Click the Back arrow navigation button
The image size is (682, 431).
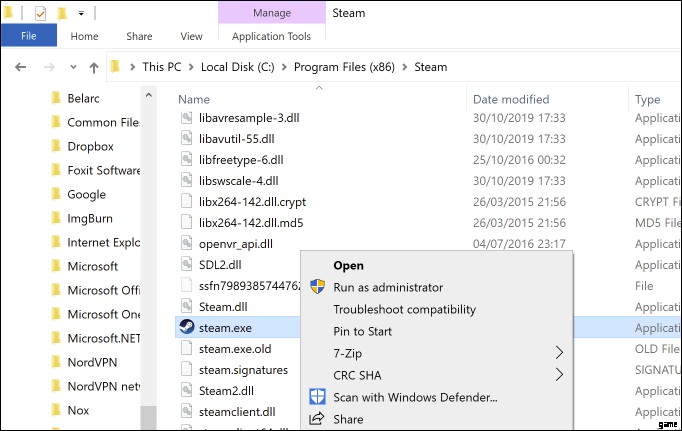21,68
